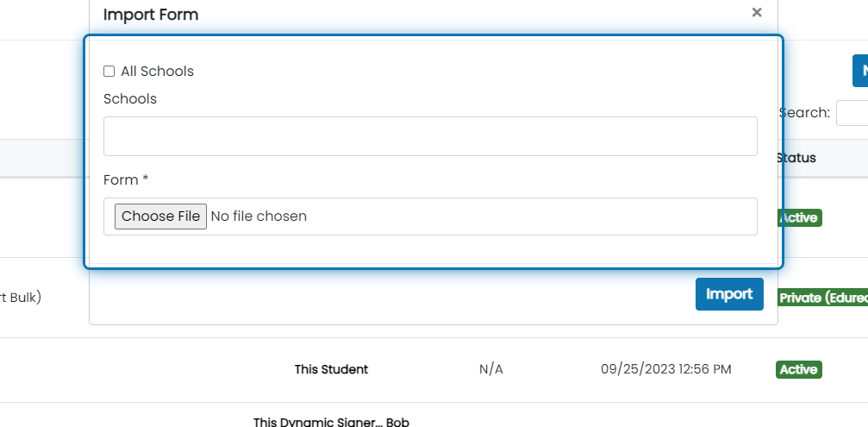The height and width of the screenshot is (427, 868).
Task: Focus the Schools selection field
Action: pos(430,136)
